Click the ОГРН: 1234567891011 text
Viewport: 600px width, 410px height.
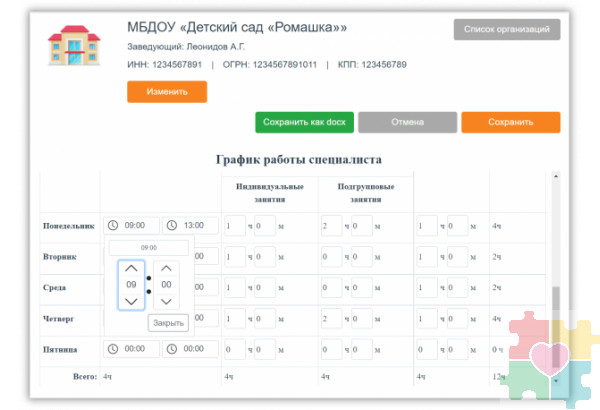click(x=270, y=65)
